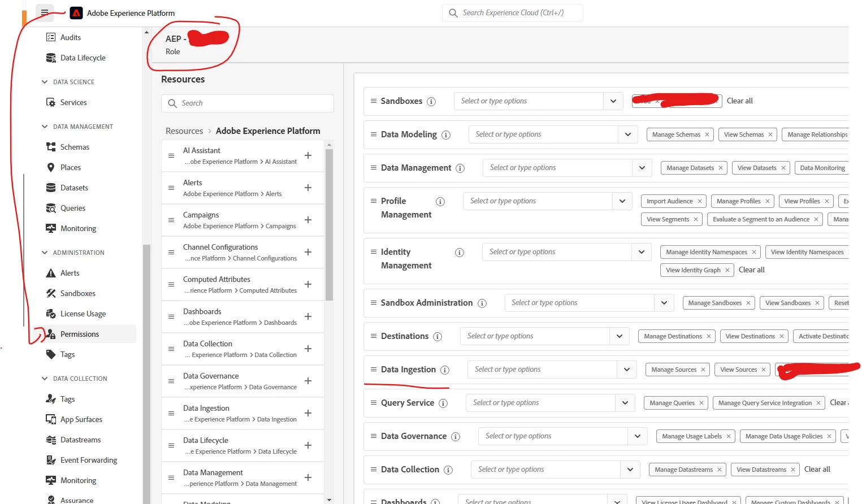Open the Query Service options dropdown
This screenshot has width=862, height=504.
(x=625, y=403)
